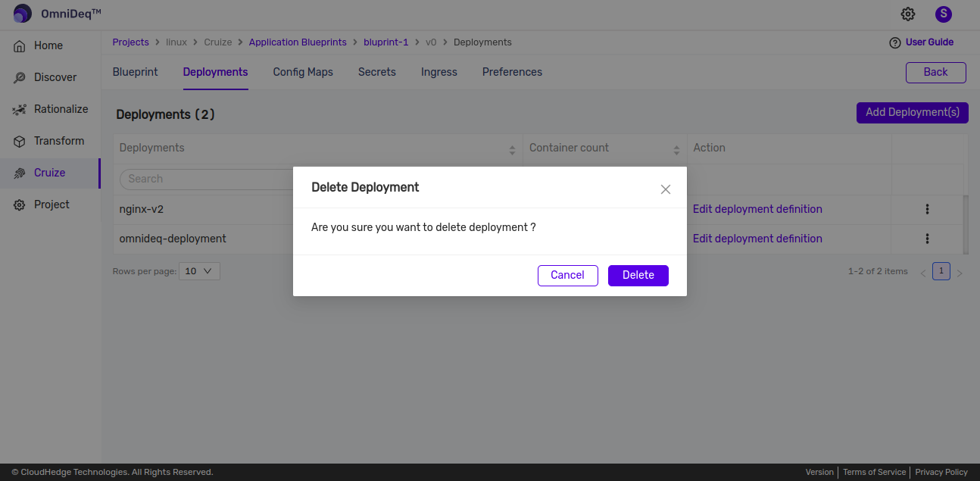Viewport: 980px width, 481px height.
Task: Cancel the Delete Deployment dialog
Action: tap(567, 275)
